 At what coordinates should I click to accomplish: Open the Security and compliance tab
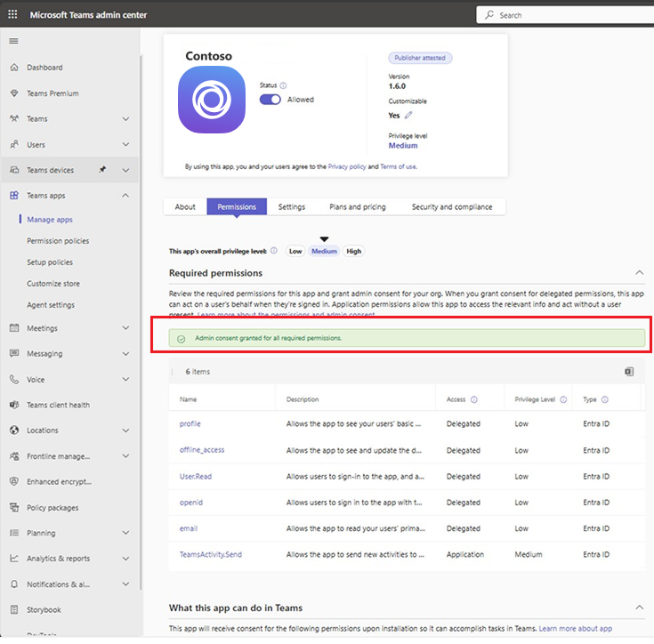tap(452, 206)
